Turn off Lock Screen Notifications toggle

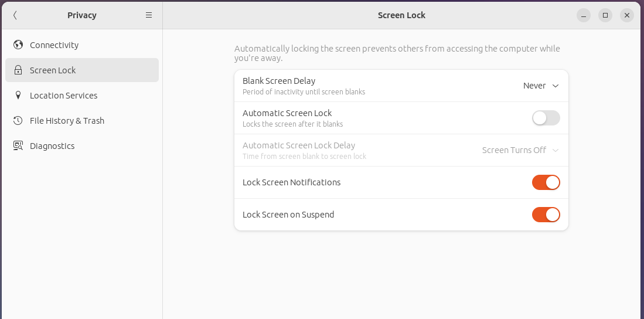[x=546, y=182]
